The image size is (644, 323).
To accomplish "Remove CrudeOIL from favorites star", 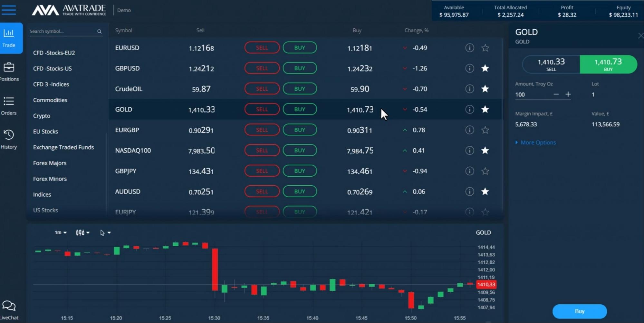I will 485,89.
